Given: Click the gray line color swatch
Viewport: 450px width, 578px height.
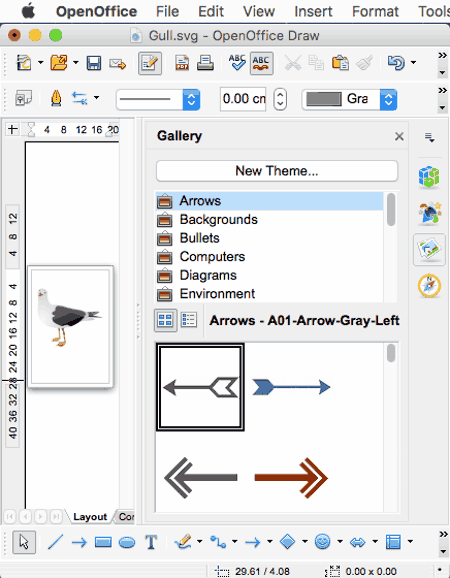Looking at the screenshot, I should pyautogui.click(x=324, y=100).
